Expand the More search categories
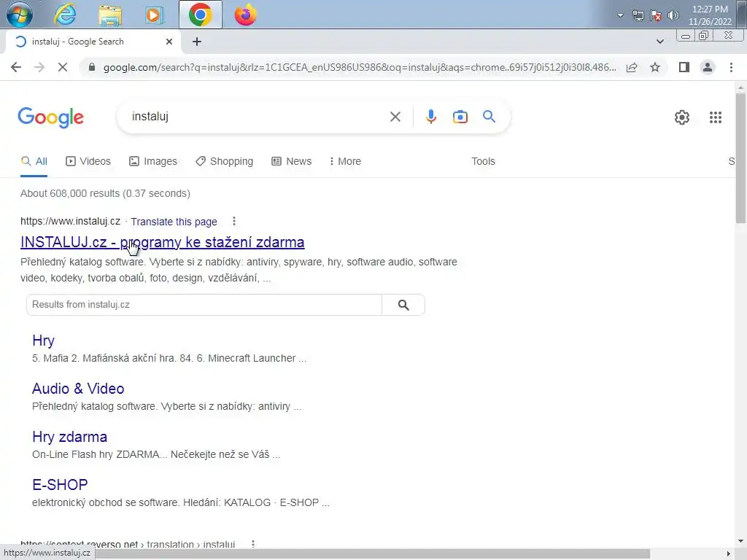 [345, 161]
